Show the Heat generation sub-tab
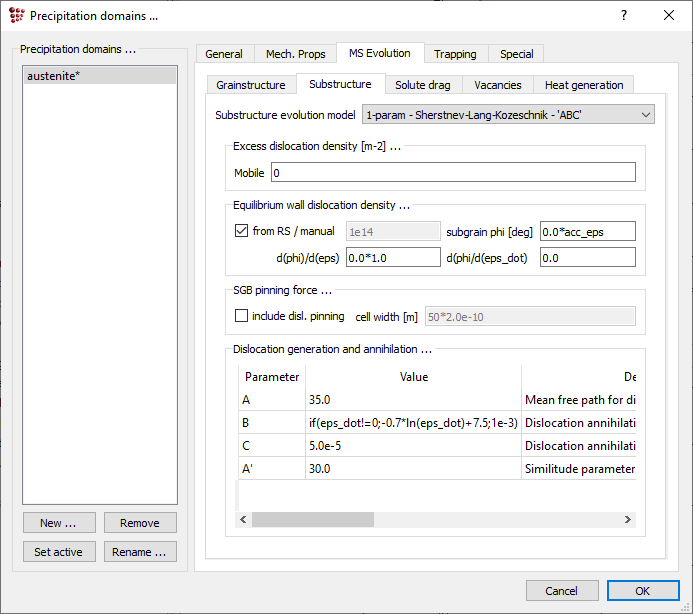Image resolution: width=693 pixels, height=614 pixels. click(x=584, y=85)
